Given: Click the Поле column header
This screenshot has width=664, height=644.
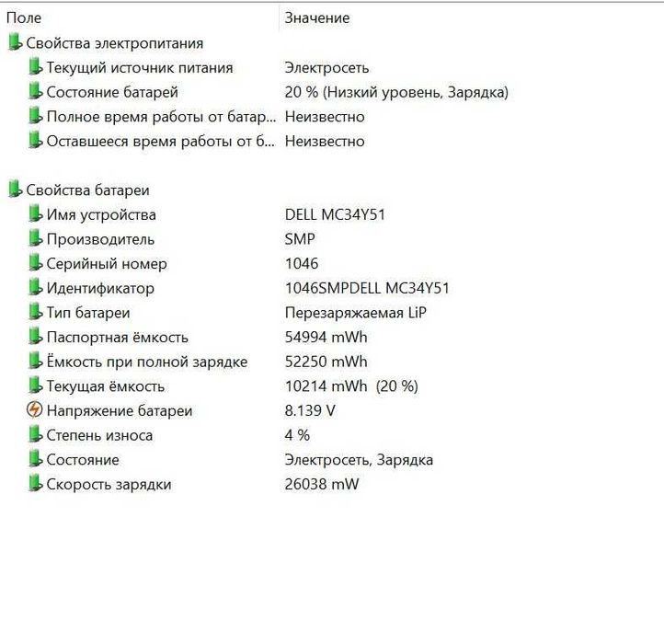Looking at the screenshot, I should click(x=24, y=17).
